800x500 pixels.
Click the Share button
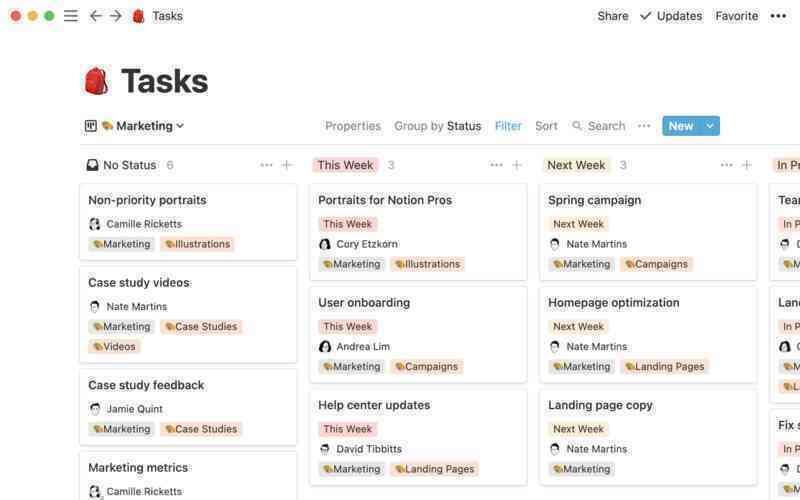[x=613, y=16]
